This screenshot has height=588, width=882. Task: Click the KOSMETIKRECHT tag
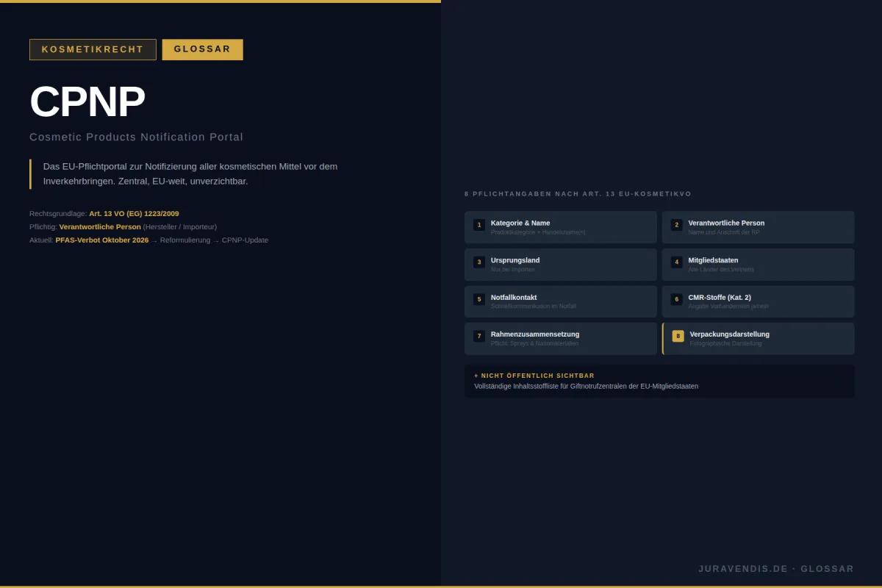93,49
